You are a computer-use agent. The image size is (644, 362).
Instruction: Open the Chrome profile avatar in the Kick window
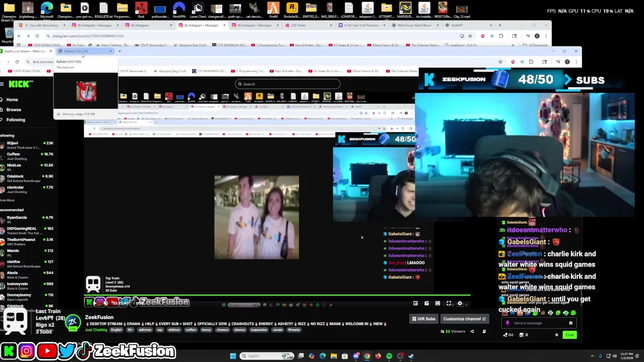[567, 62]
